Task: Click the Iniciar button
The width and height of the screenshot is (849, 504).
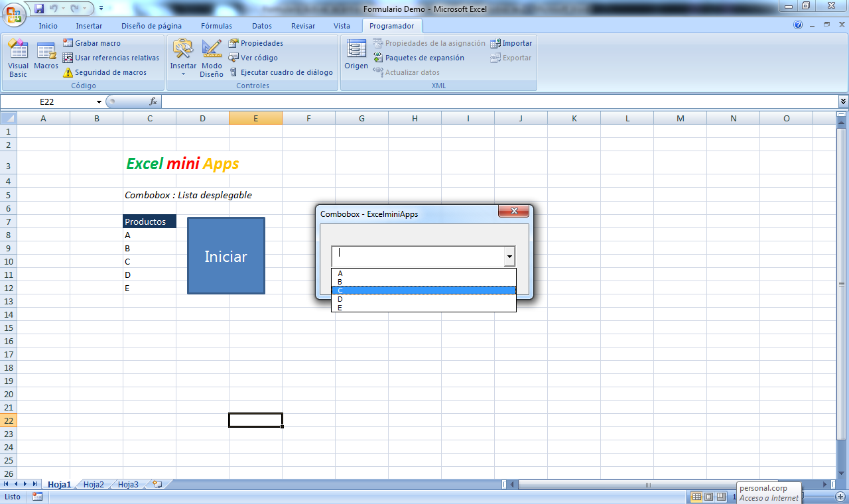Action: coord(226,256)
